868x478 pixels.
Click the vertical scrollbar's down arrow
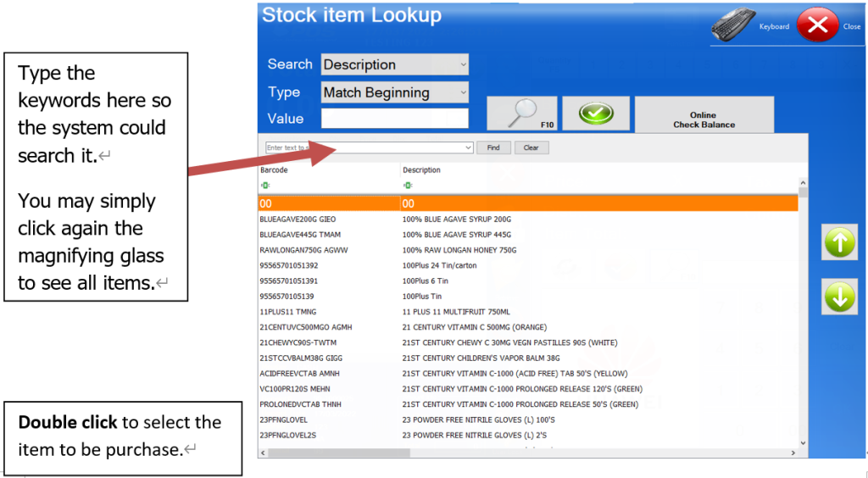803,443
